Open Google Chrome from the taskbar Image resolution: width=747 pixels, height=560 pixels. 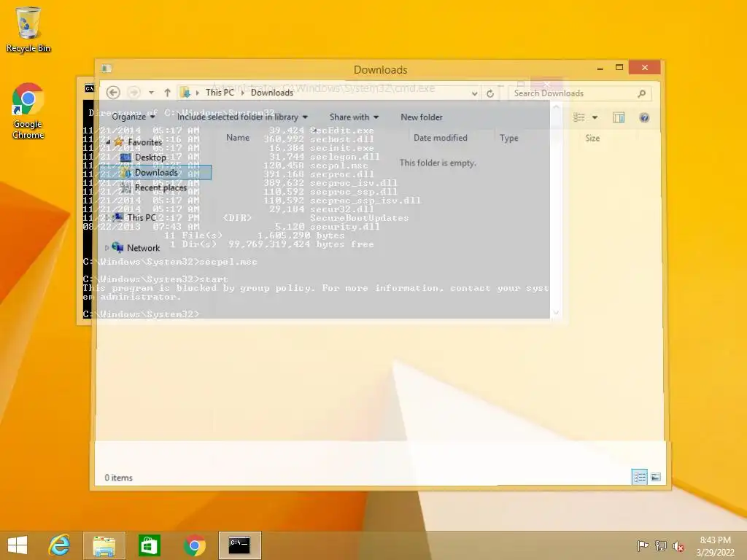194,545
